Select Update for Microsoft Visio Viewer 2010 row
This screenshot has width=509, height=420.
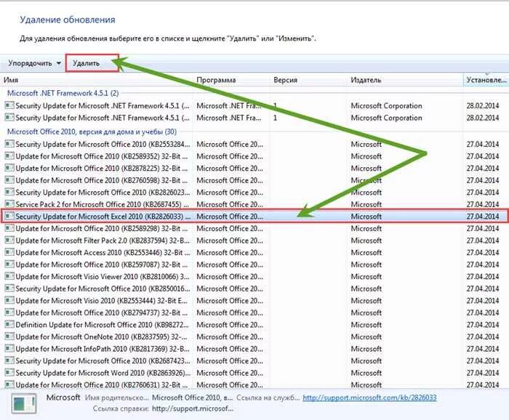tap(254, 276)
